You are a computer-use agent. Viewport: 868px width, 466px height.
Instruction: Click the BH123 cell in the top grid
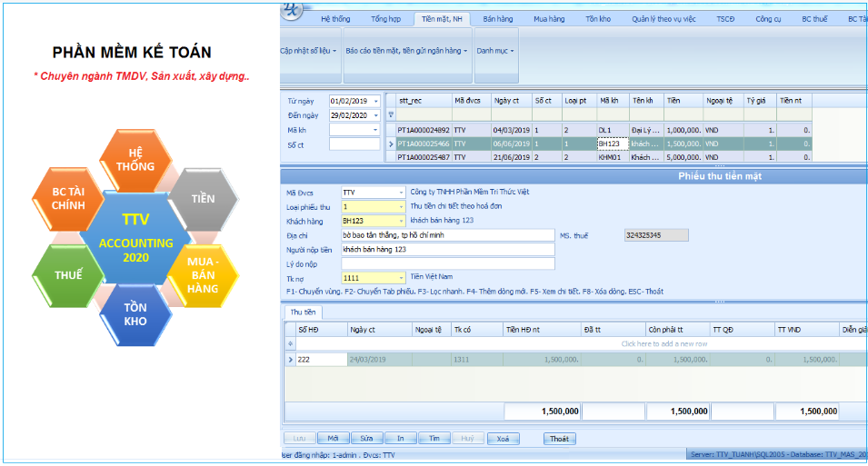pyautogui.click(x=613, y=144)
